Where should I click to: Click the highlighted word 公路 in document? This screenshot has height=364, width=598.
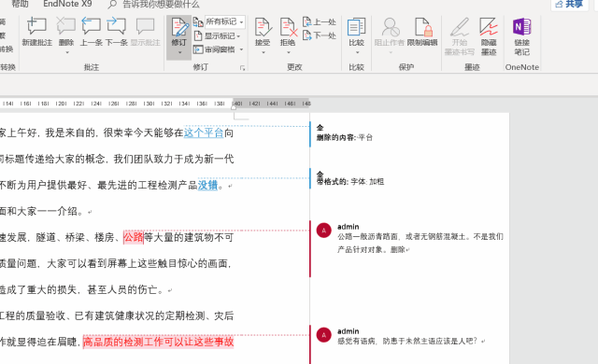click(133, 237)
